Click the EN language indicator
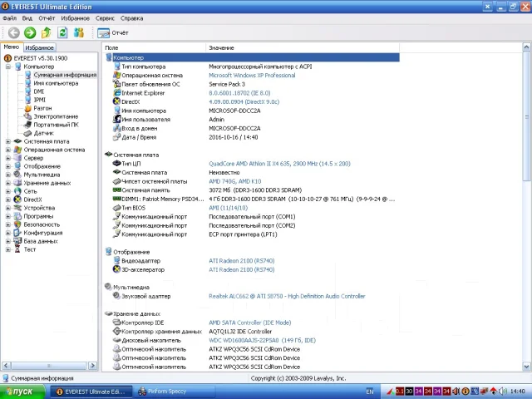 (x=370, y=392)
